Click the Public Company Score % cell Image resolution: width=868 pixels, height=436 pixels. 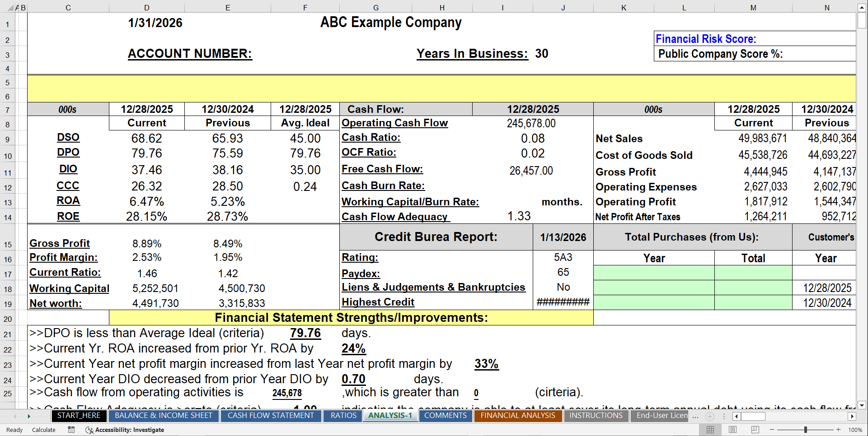pyautogui.click(x=755, y=54)
